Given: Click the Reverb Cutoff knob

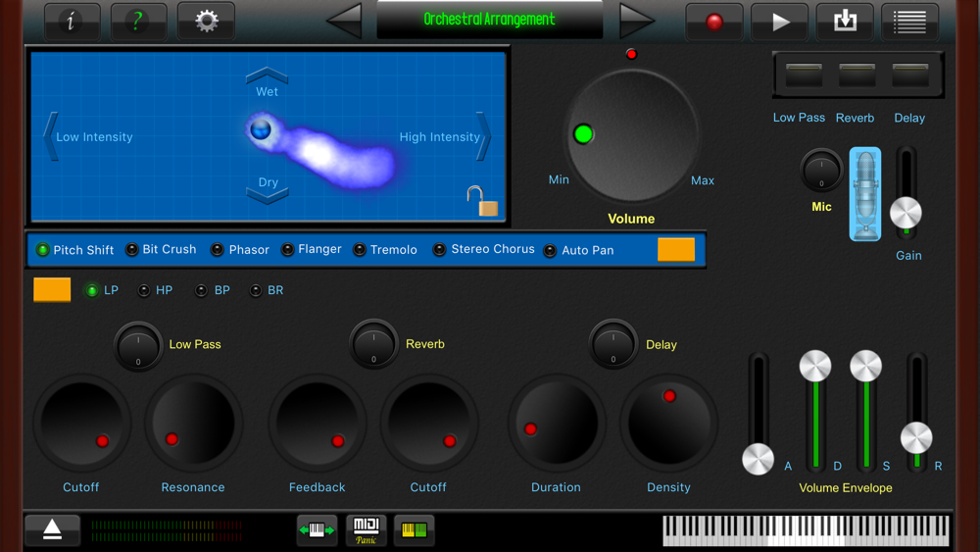Looking at the screenshot, I should (429, 424).
